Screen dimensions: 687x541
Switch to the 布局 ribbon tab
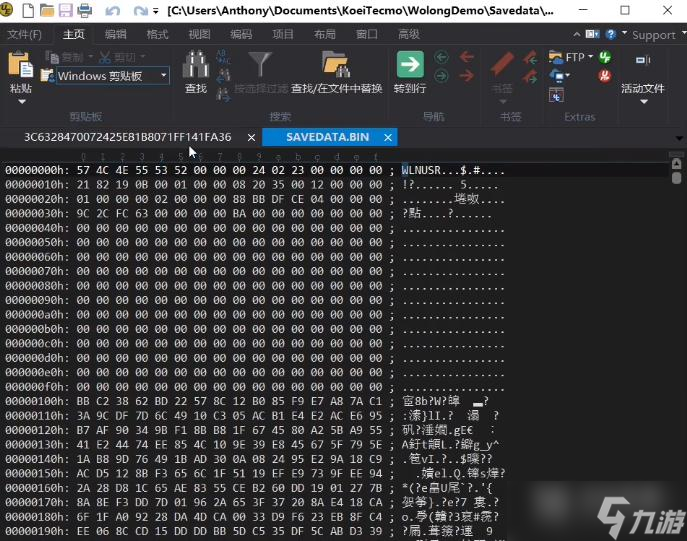(x=325, y=34)
